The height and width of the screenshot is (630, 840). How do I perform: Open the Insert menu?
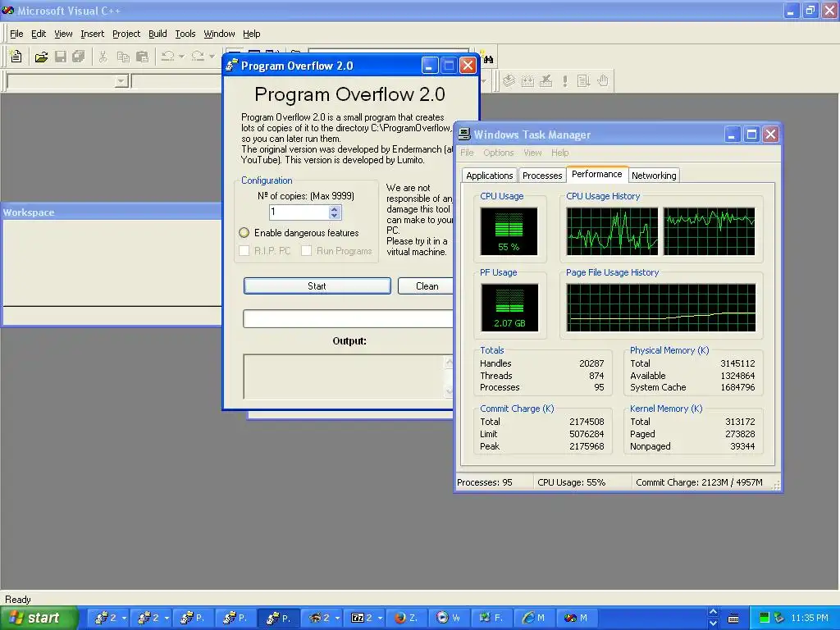pos(92,34)
